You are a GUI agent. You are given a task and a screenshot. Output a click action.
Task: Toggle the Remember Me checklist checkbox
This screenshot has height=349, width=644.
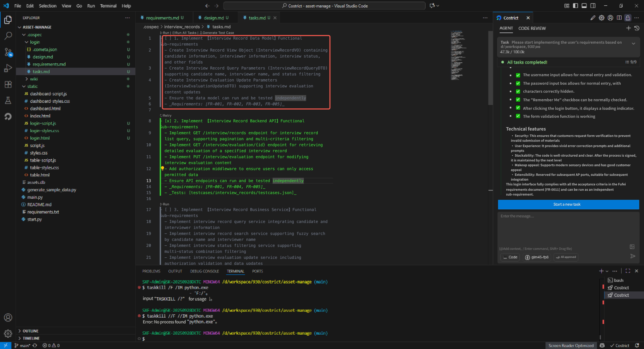click(518, 100)
